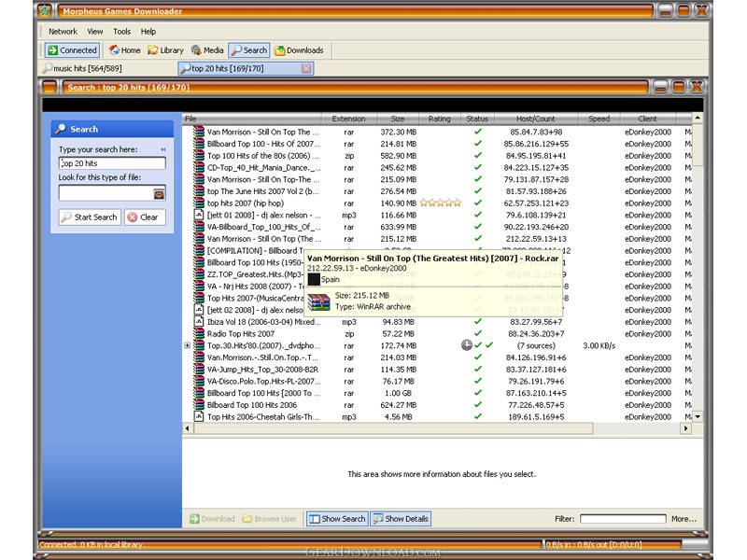Screen dimensions: 747x560
Task: Expand the Top.30.Hits'80 sources row
Action: [188, 345]
